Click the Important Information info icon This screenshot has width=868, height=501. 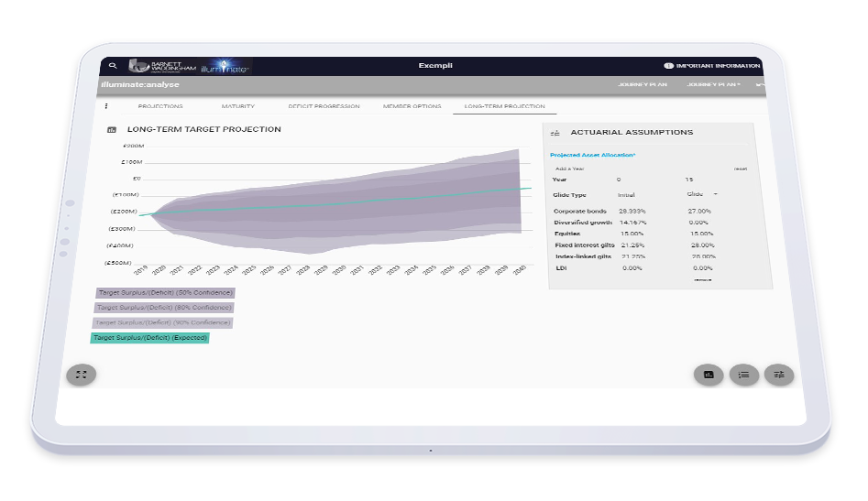(668, 66)
